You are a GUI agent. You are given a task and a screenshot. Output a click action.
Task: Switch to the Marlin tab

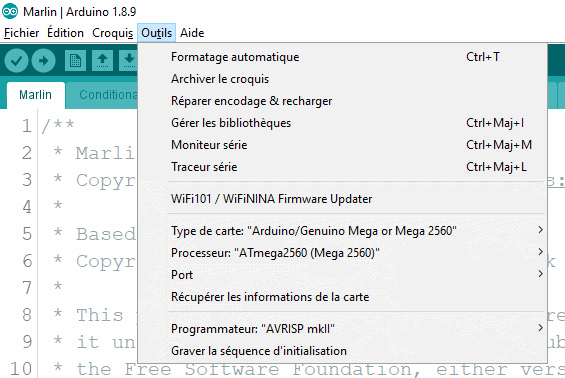pyautogui.click(x=35, y=95)
